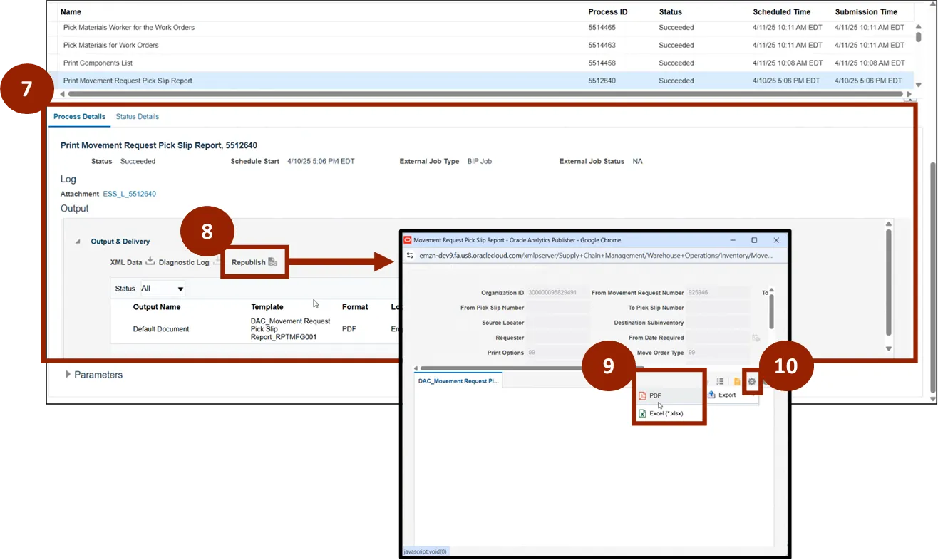Screen dimensions: 938x560
Task: Open the ESS_L_5512640 log attachment link
Action: point(129,194)
